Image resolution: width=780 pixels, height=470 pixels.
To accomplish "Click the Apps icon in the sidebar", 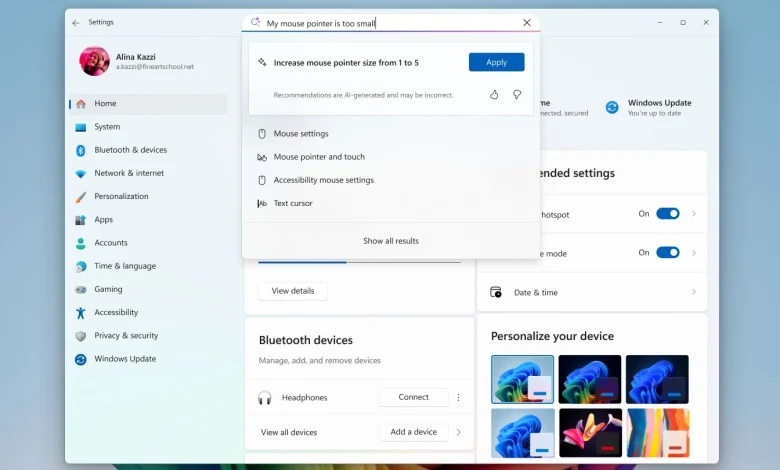I will pyautogui.click(x=81, y=220).
